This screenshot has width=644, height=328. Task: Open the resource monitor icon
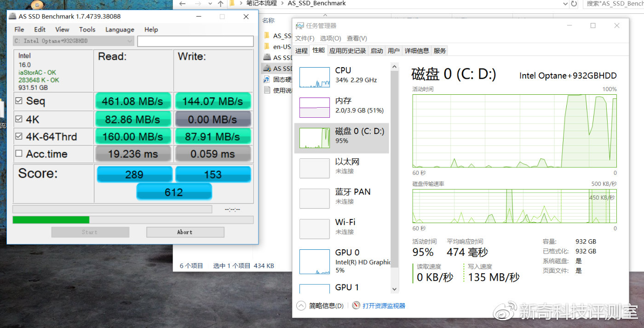pyautogui.click(x=356, y=305)
